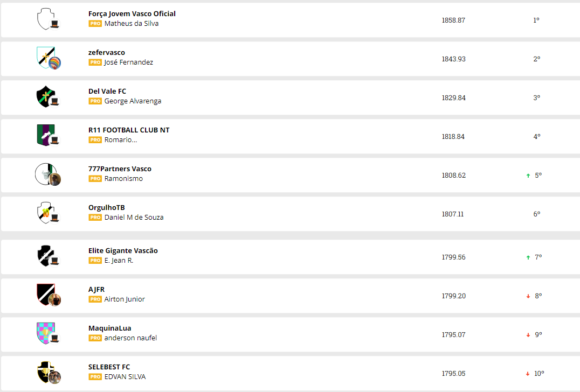Click Elite Gigante Vascão shield icon
Viewport: 580px width, 392px height.
tap(44, 256)
